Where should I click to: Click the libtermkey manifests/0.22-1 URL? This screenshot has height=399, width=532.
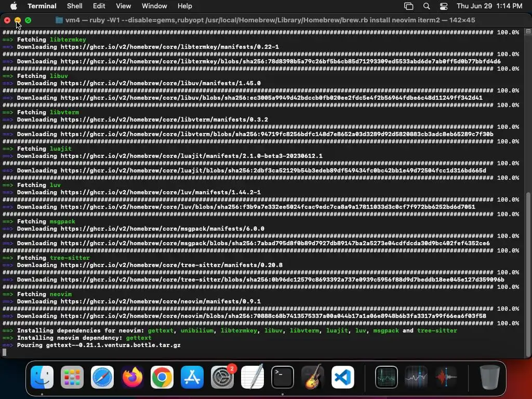pyautogui.click(x=170, y=47)
